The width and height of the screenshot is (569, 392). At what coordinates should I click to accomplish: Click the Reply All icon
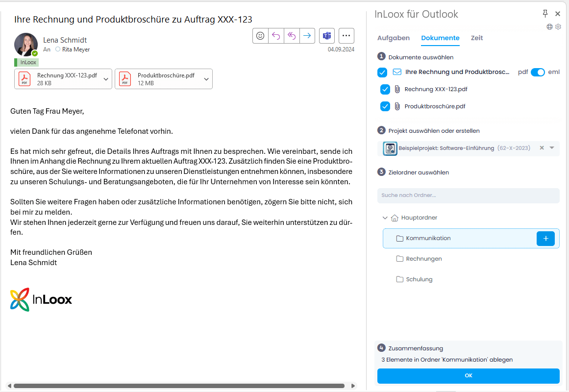[x=292, y=35]
